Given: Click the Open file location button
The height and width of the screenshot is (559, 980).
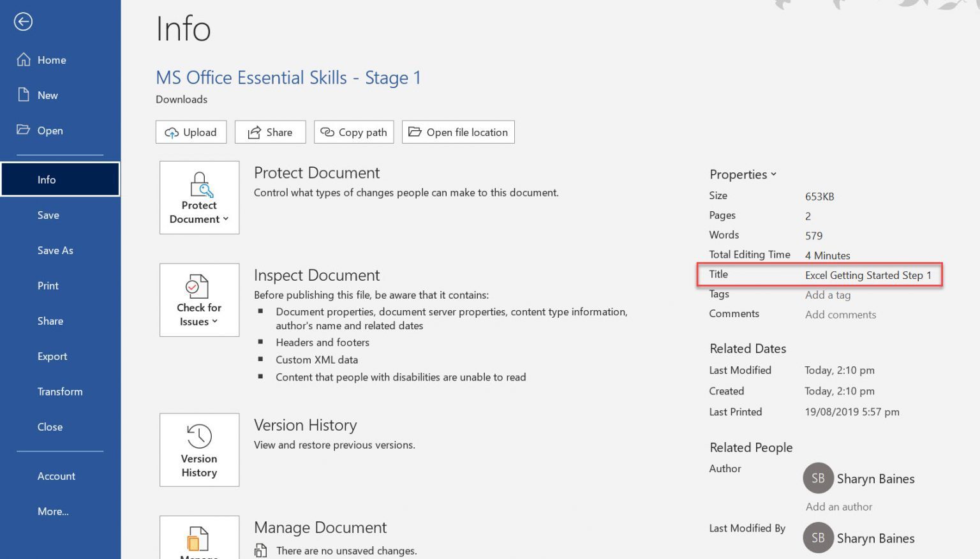Looking at the screenshot, I should coord(457,132).
